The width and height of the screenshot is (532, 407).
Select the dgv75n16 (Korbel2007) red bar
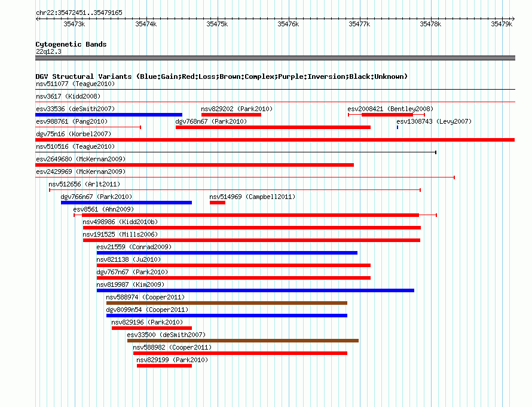coord(275,140)
